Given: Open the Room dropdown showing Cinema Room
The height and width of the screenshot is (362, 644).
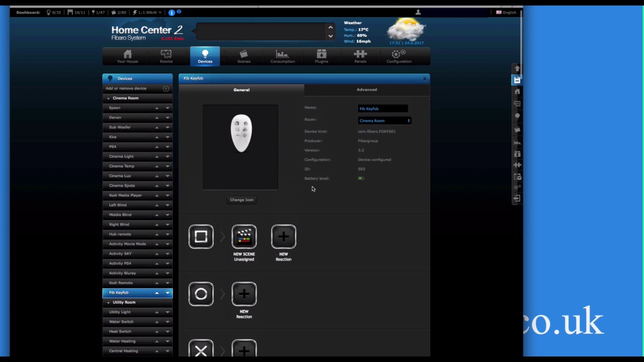Looking at the screenshot, I should [x=384, y=121].
